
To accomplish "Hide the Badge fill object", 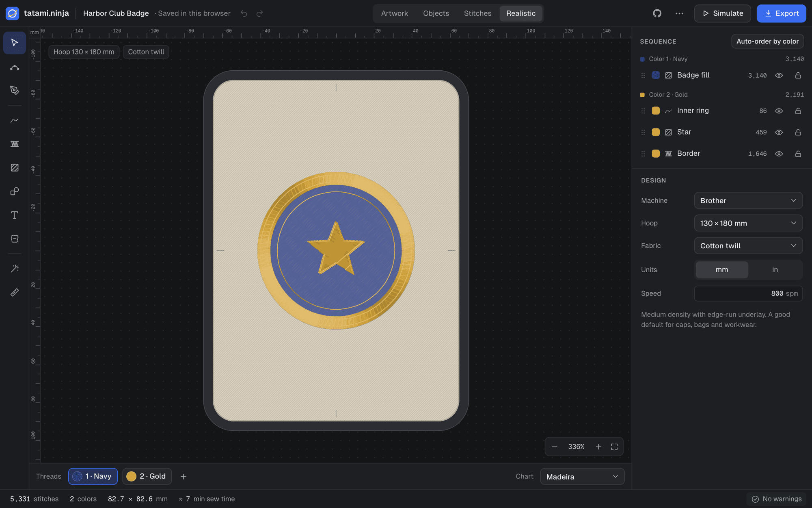I will click(x=779, y=75).
